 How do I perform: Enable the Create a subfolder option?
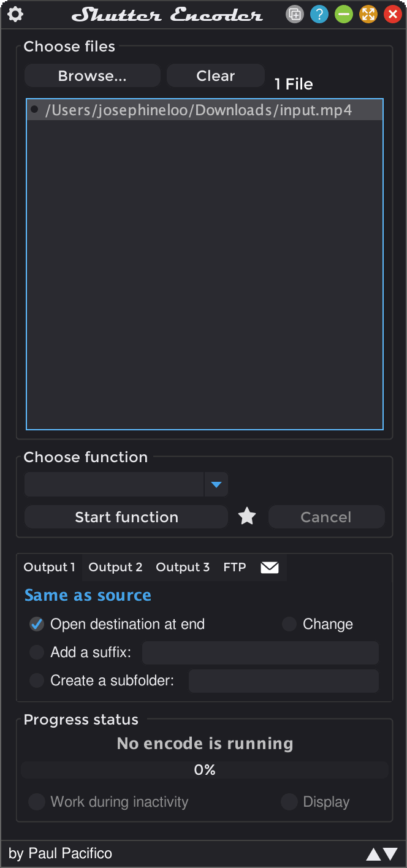[x=37, y=680]
